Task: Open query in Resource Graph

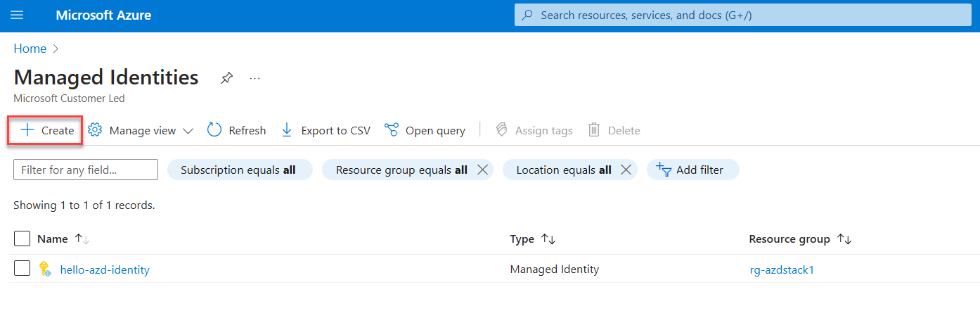Action: (x=425, y=130)
